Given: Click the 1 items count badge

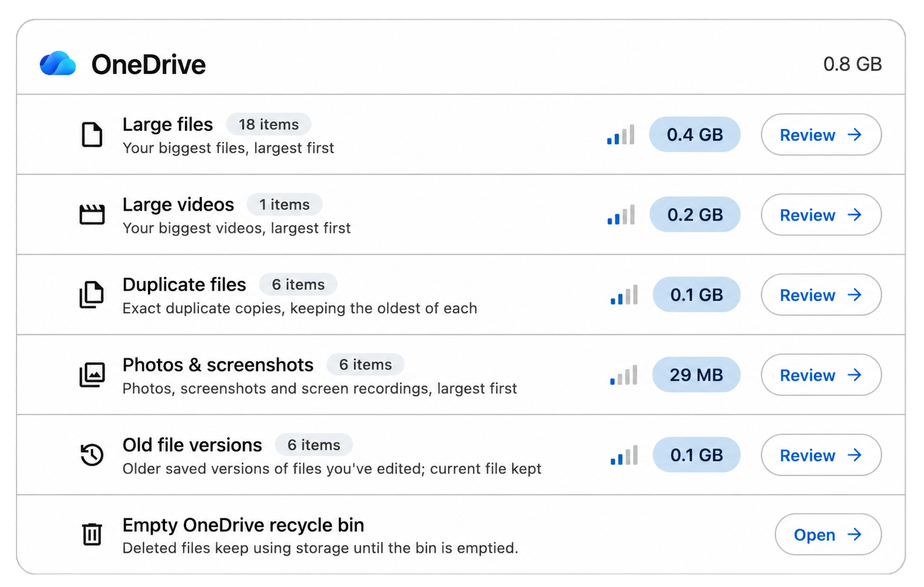Looking at the screenshot, I should click(284, 204).
